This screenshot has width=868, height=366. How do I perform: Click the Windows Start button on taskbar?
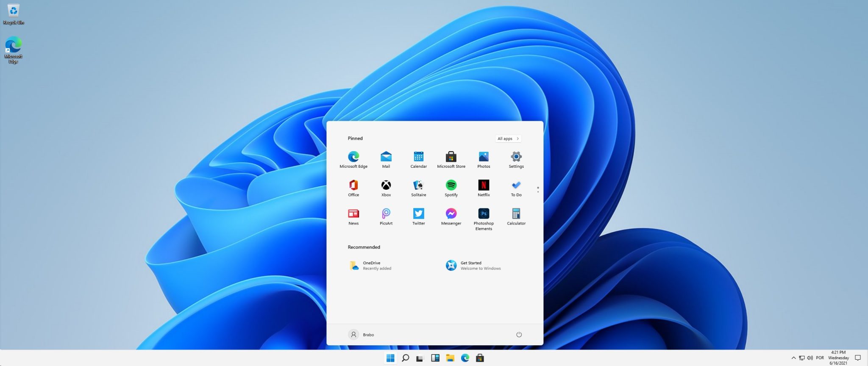[390, 358]
